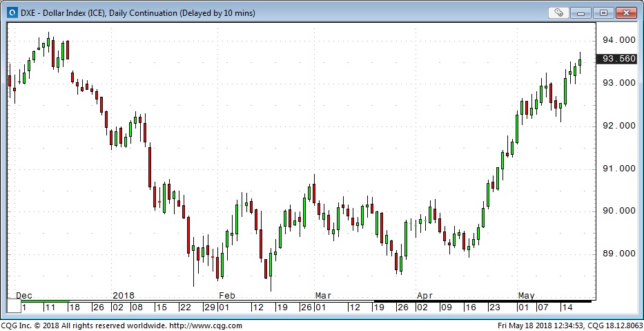Viewport: 644px width, 331px height.
Task: Minimize the Dollar Index chart window
Action: (x=580, y=12)
